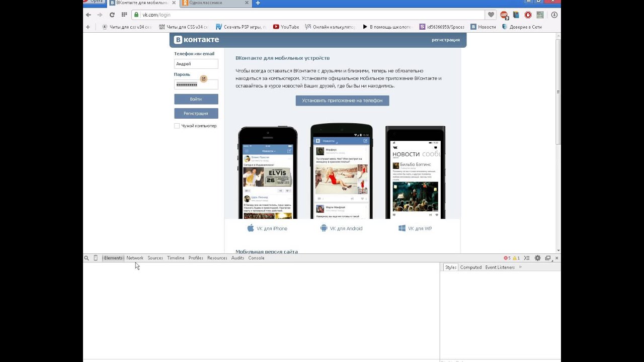
Task: Open the Resources DevTools tab
Action: click(217, 258)
